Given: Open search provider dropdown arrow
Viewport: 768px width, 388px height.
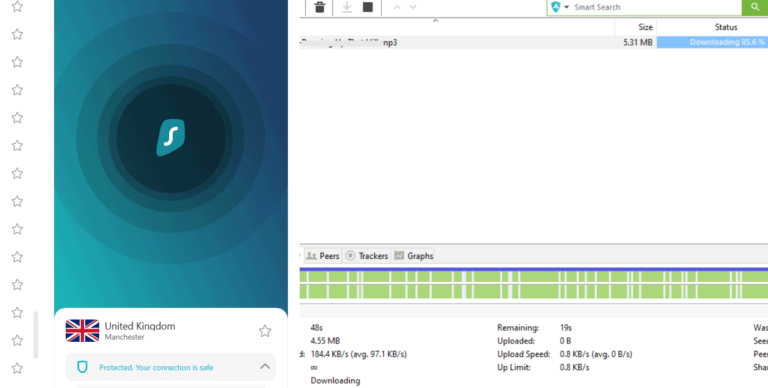Looking at the screenshot, I should (567, 7).
